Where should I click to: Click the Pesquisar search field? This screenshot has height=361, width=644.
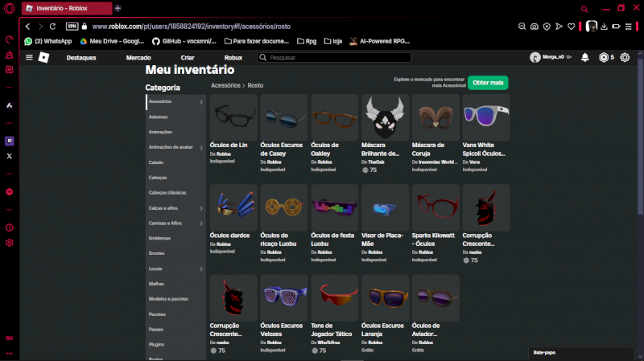pos(334,58)
